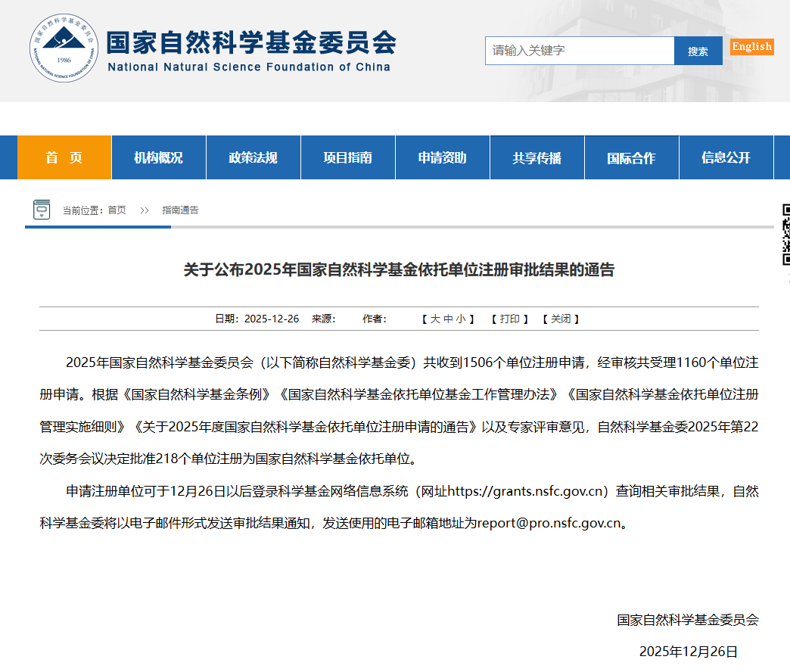Click the 首页 breadcrumb link

click(117, 210)
